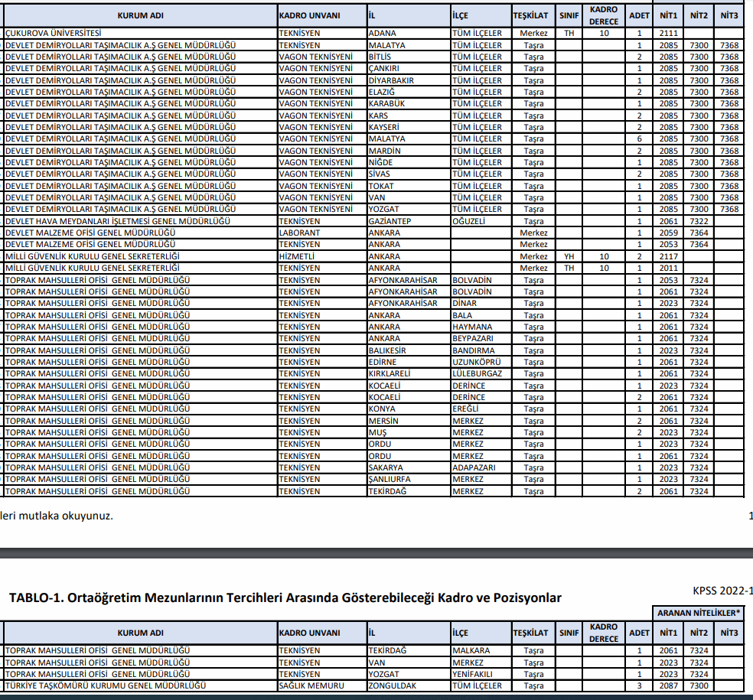Click the YH class cell
Viewport: 753px width, 700px height.
[x=569, y=256]
